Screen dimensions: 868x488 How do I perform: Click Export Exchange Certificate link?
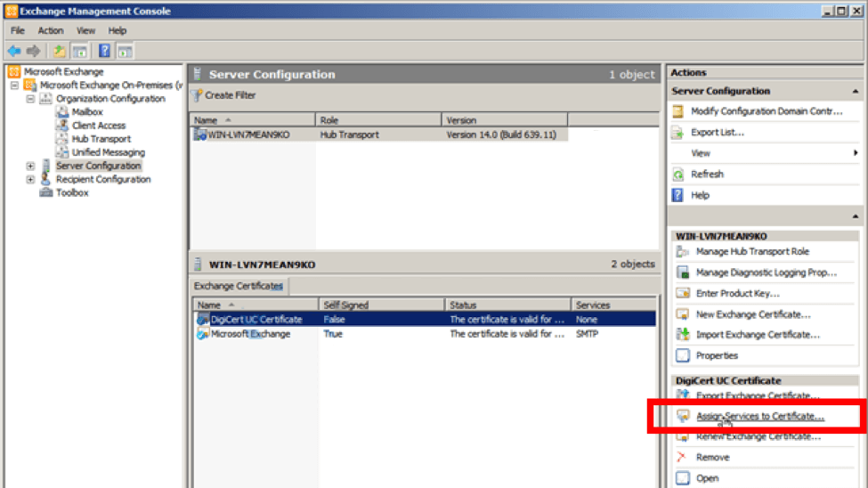758,395
